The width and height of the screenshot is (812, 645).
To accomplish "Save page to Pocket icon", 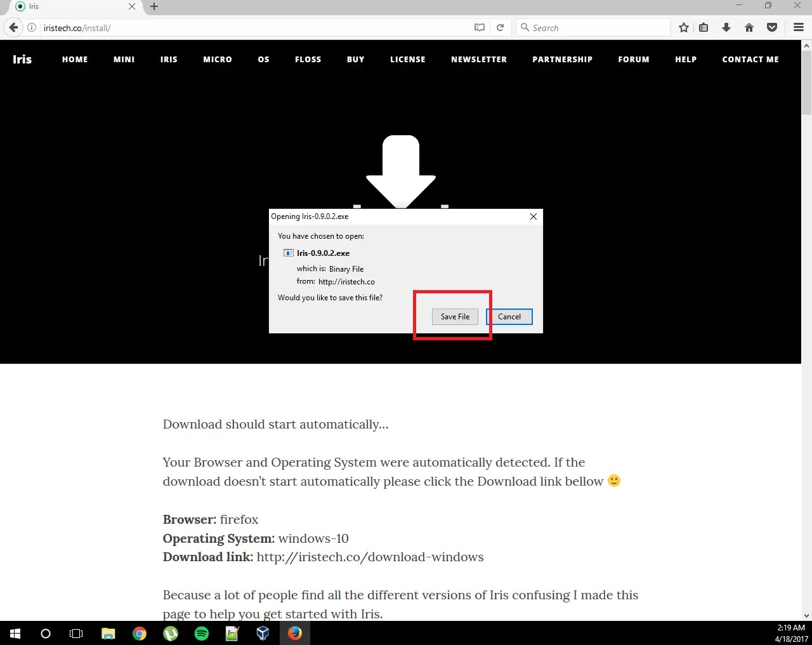I will pyautogui.click(x=772, y=28).
